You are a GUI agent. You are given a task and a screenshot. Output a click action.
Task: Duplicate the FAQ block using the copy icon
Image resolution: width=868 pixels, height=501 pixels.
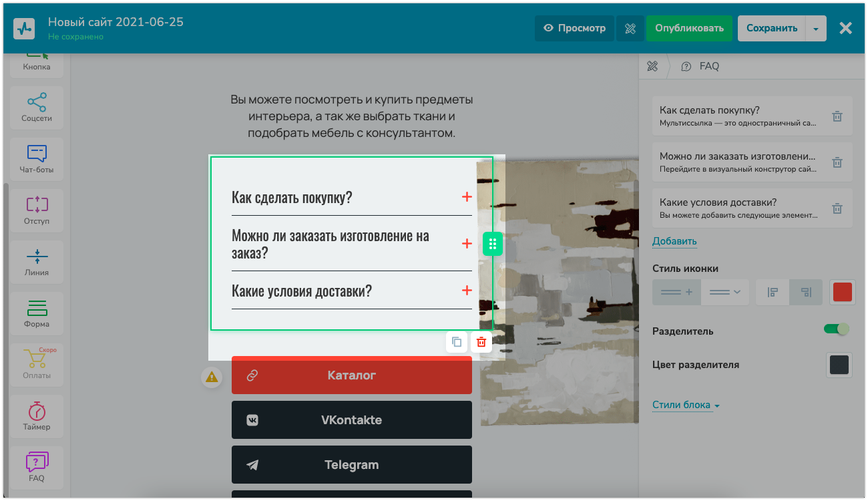click(456, 342)
